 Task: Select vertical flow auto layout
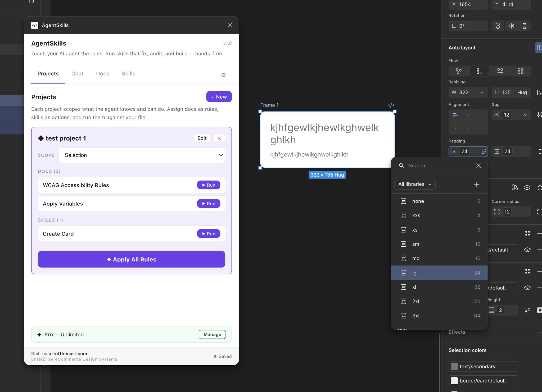pyautogui.click(x=479, y=71)
